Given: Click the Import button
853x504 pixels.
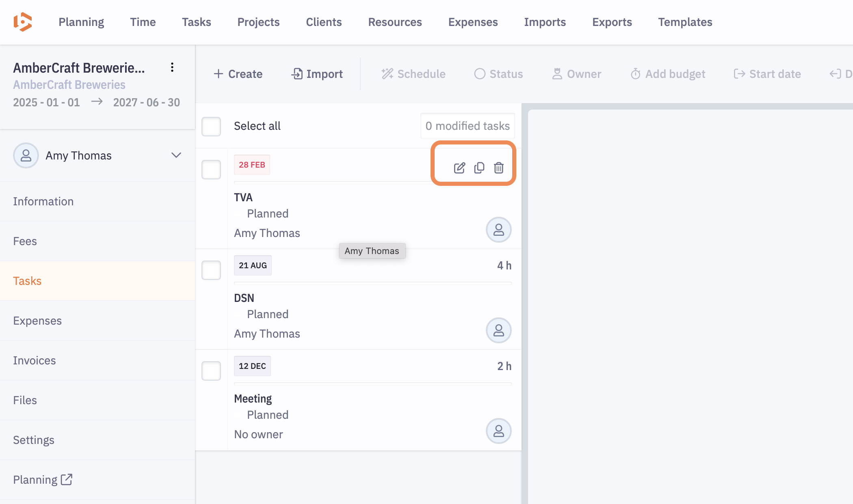Looking at the screenshot, I should click(x=317, y=74).
